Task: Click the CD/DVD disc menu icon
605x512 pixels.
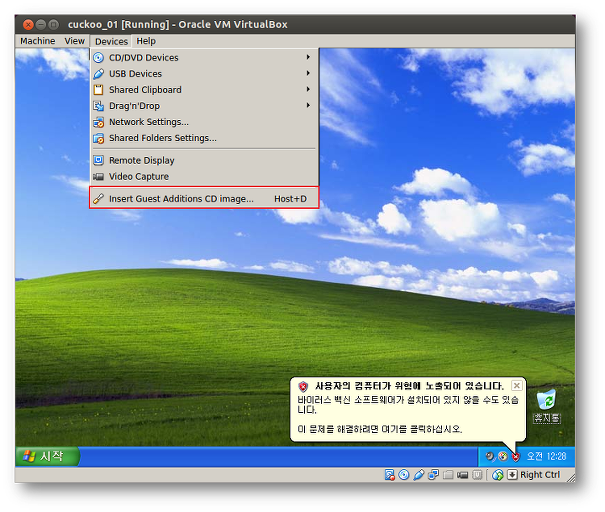Action: (98, 57)
